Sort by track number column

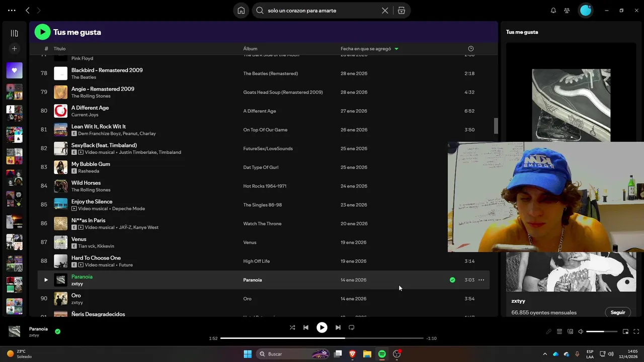46,49
